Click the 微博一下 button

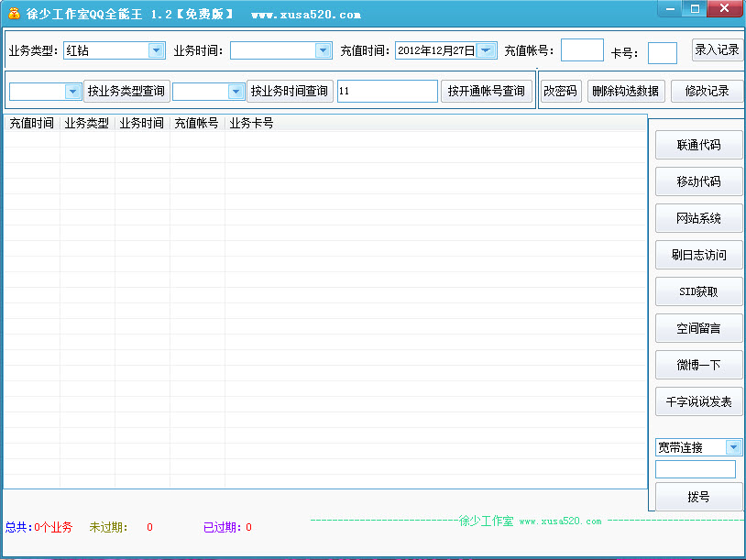point(699,365)
